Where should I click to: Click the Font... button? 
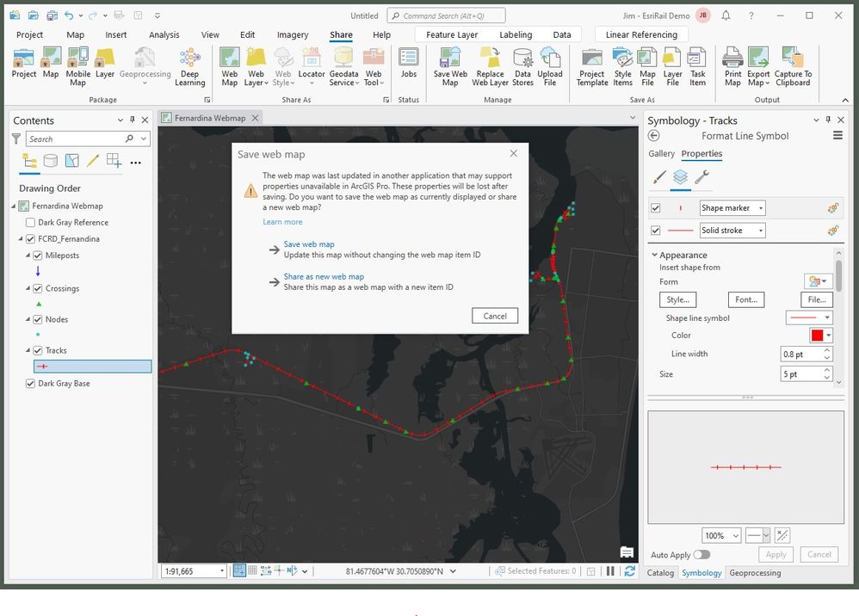click(x=746, y=299)
